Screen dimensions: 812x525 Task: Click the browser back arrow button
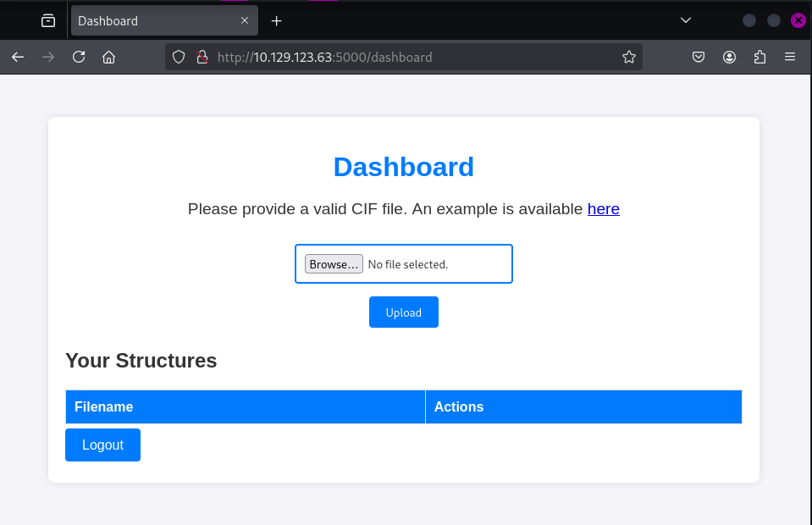(x=18, y=58)
